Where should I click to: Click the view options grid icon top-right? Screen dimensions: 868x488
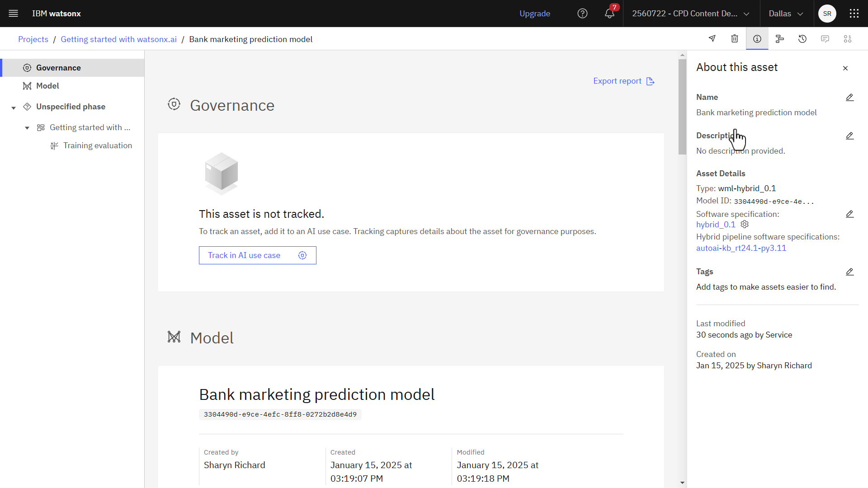coord(854,13)
